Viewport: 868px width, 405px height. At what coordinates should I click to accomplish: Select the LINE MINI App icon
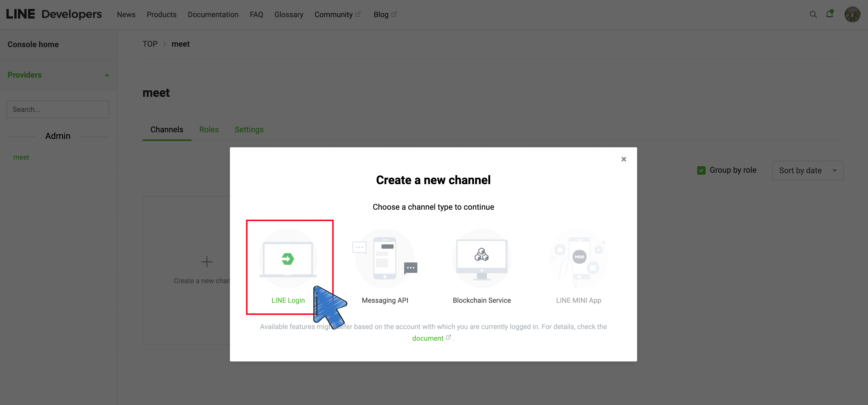pyautogui.click(x=579, y=259)
